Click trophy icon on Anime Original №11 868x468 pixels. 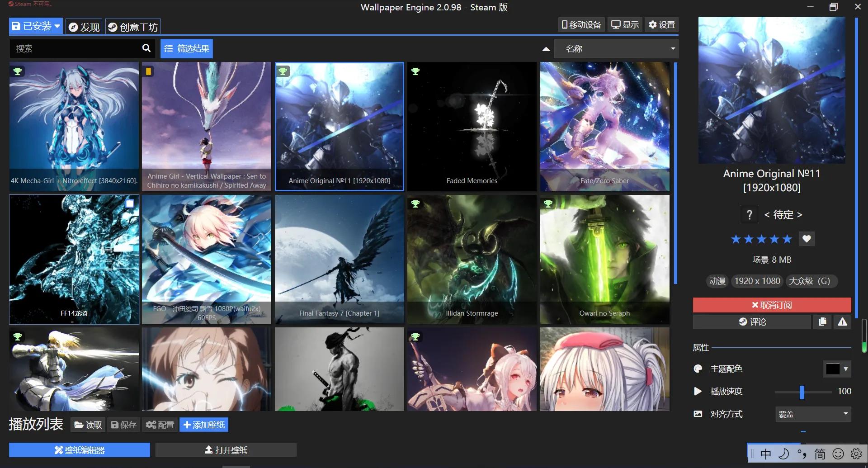[x=283, y=71]
